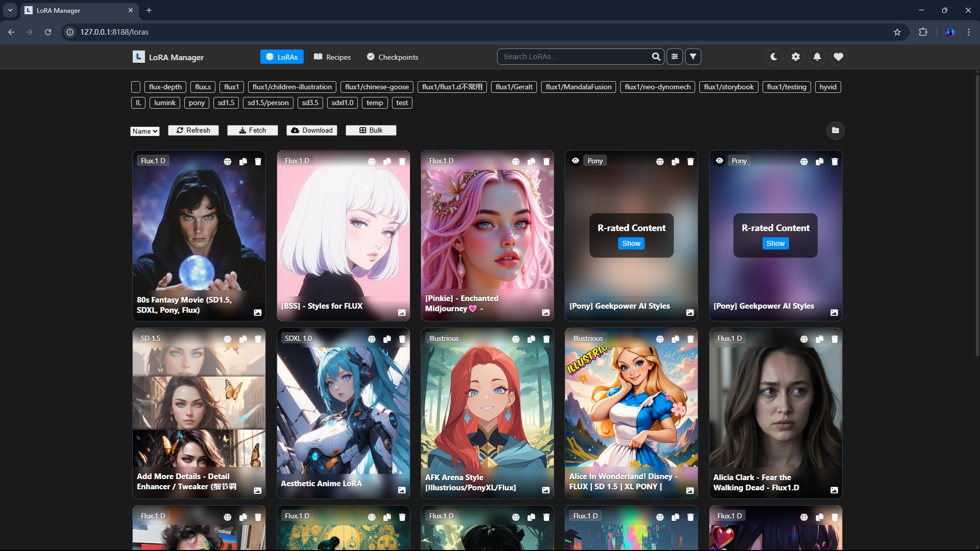Delete the 80s Fantasy Movie LoRA
Viewport: 980px width, 551px height.
coord(258,161)
